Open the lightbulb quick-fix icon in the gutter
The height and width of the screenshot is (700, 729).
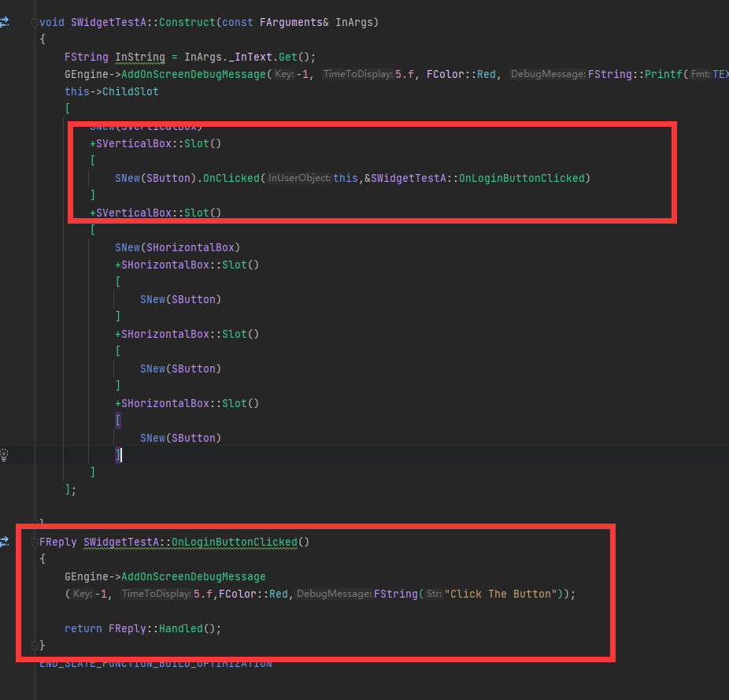click(6, 455)
